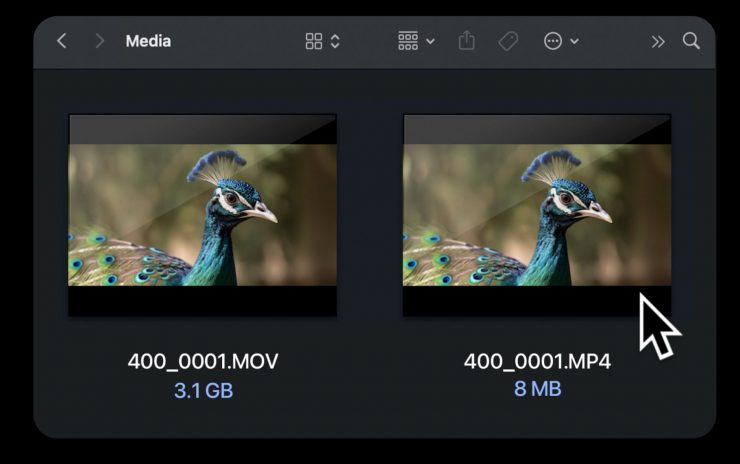Show more toolbar items double chevron
This screenshot has height=464, width=740.
pyautogui.click(x=658, y=42)
